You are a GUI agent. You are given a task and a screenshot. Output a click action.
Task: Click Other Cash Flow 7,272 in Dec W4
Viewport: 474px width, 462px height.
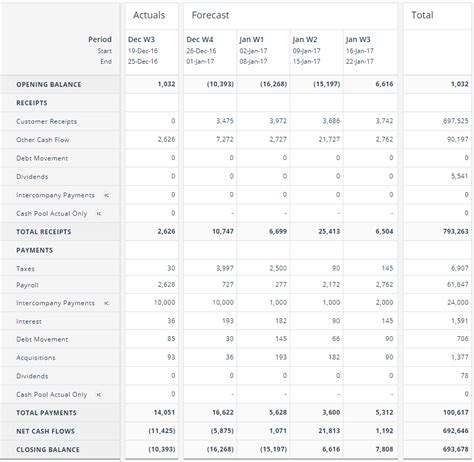click(225, 139)
